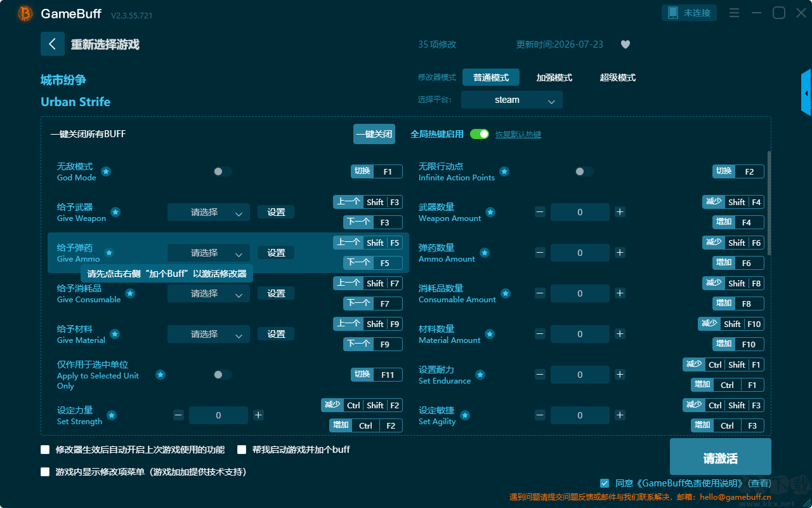Expand the side panel arrow on right edge

(x=806, y=93)
